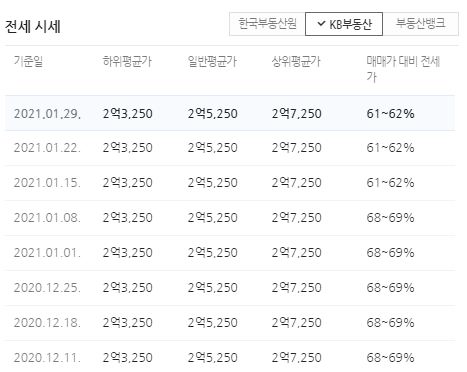Click 2억3,250 in the 2020.12.18. row
Viewport: 467px width, 372px height.
128,323
